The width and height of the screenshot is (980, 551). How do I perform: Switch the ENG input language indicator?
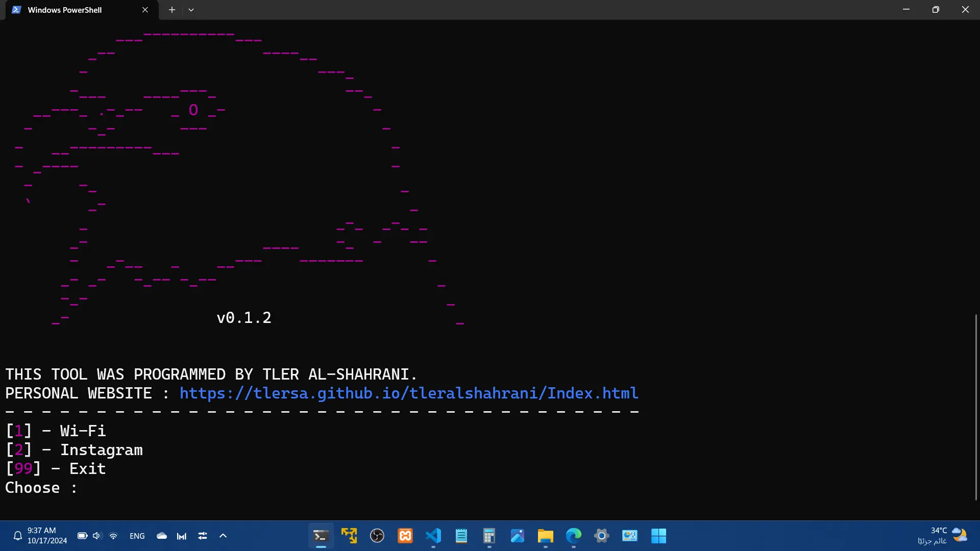pos(137,536)
